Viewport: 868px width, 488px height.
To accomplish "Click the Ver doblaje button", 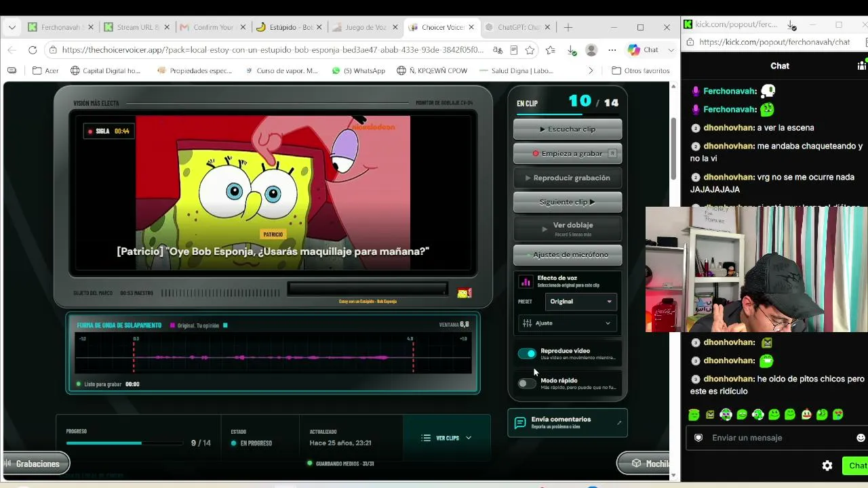I will [x=568, y=229].
